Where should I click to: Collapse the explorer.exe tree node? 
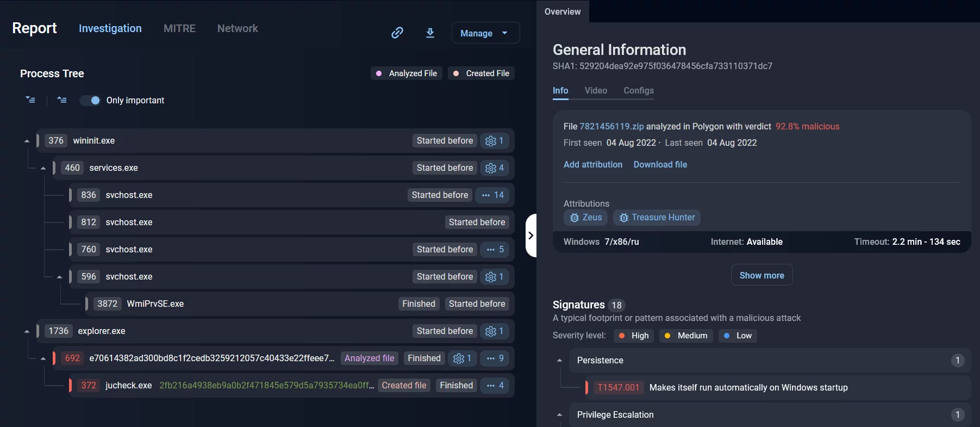pos(27,331)
